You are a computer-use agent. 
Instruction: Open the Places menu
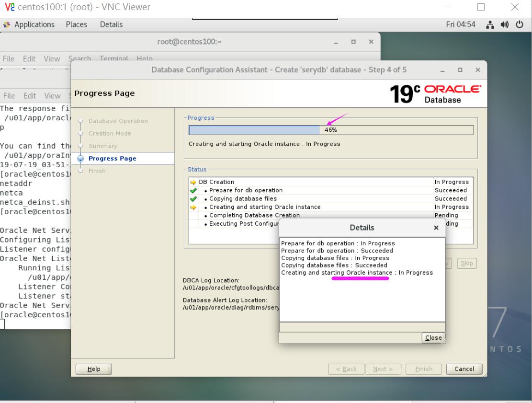[76, 24]
